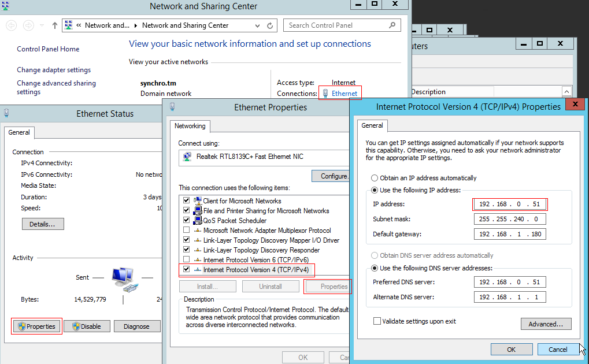Select Use the following DNS server addresses
Image resolution: width=589 pixels, height=364 pixels.
(x=375, y=268)
